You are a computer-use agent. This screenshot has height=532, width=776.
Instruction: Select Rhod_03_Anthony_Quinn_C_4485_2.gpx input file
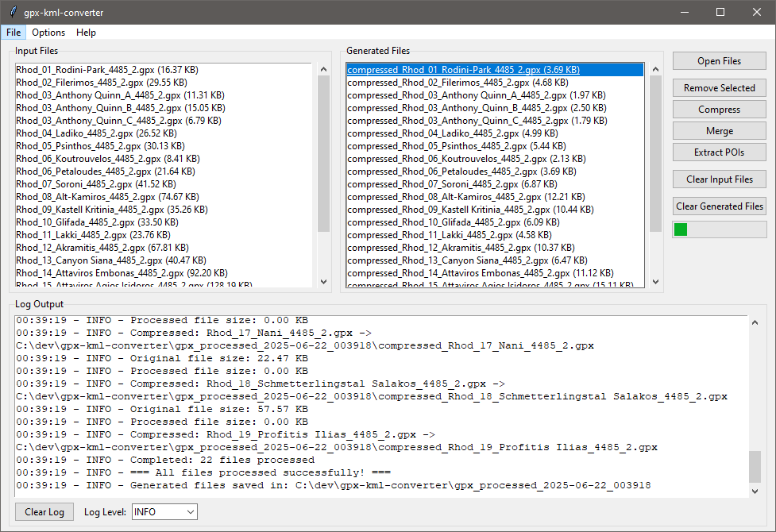(164, 121)
